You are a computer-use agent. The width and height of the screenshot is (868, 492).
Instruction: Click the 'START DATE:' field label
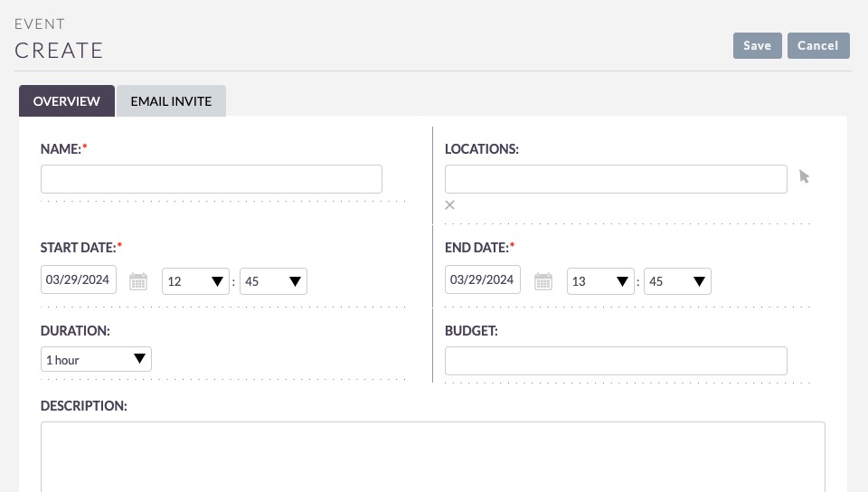point(80,248)
